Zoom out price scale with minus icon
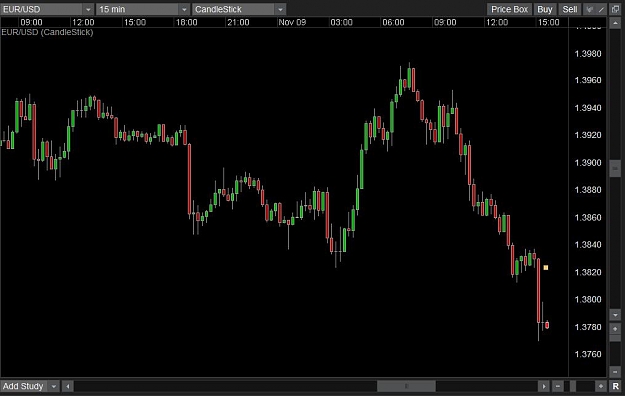This screenshot has width=625, height=396. 615,372
